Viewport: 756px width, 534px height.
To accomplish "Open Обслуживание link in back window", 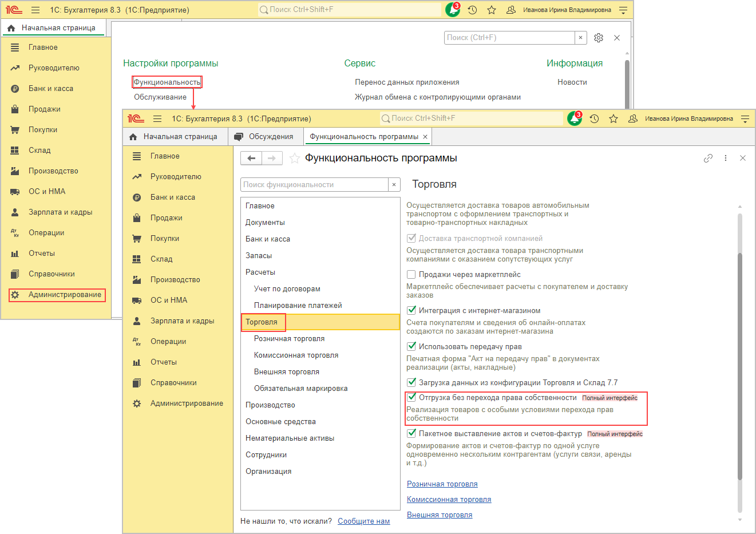I will (x=160, y=97).
